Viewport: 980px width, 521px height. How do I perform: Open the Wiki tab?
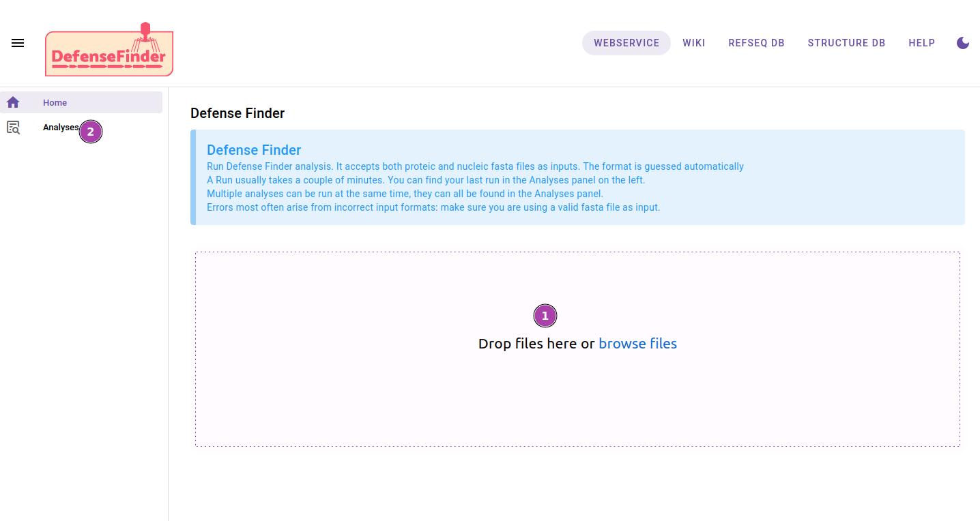pos(694,43)
